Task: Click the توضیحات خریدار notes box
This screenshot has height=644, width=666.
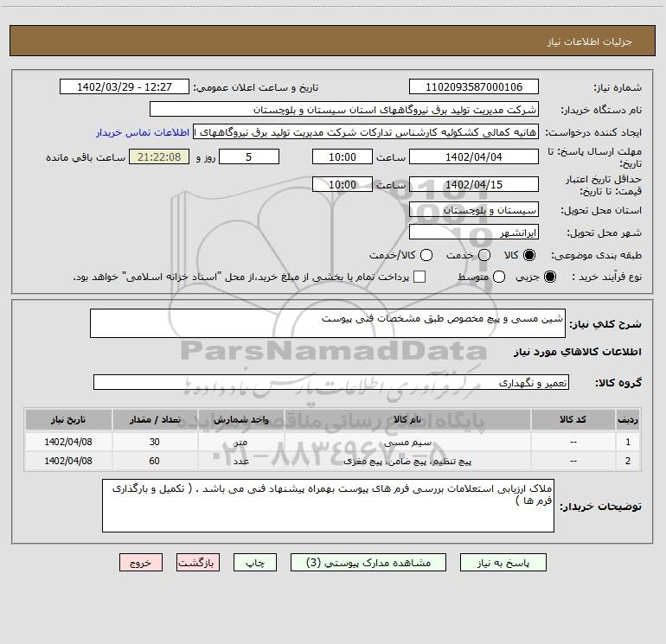Action: [x=328, y=506]
